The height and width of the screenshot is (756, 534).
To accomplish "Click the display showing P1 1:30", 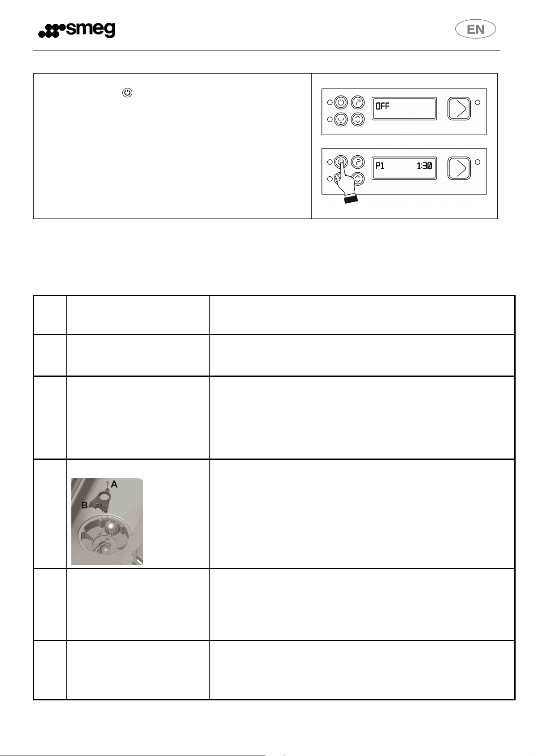I will (404, 168).
